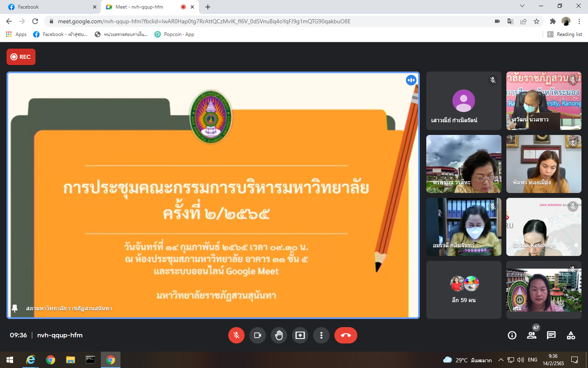Open the Activities panel icon
This screenshot has width=588, height=368.
click(571, 335)
